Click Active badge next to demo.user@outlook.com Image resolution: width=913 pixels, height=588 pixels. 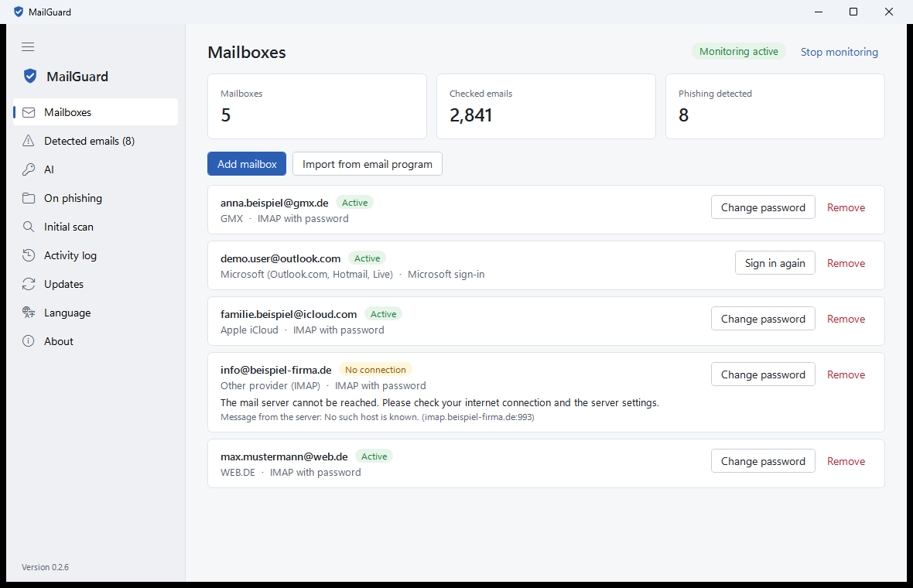(x=368, y=258)
